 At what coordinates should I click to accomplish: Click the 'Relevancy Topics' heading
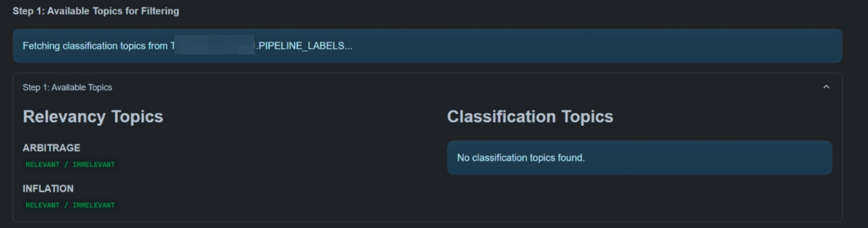pos(93,116)
